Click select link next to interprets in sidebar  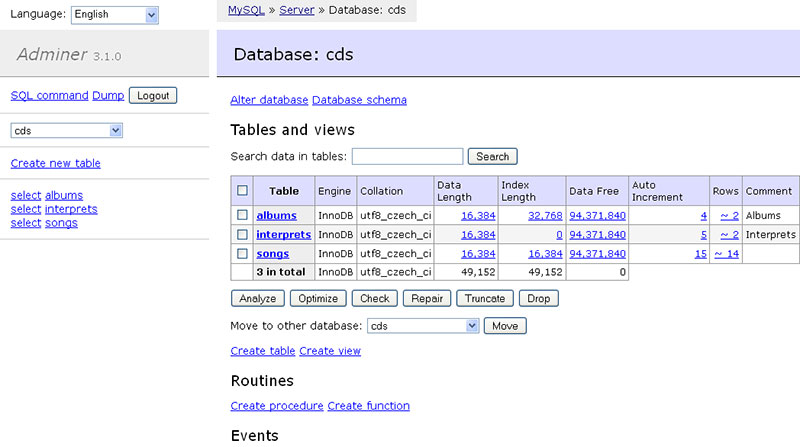click(26, 209)
